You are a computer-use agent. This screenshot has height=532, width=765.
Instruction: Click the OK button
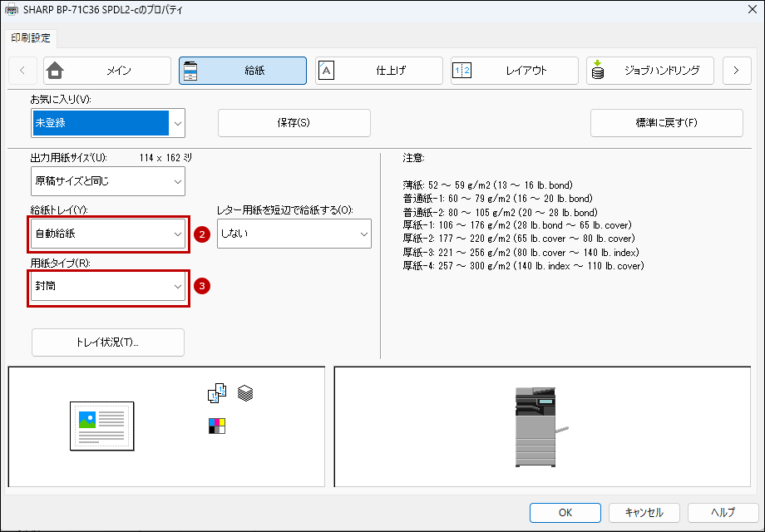point(565,512)
